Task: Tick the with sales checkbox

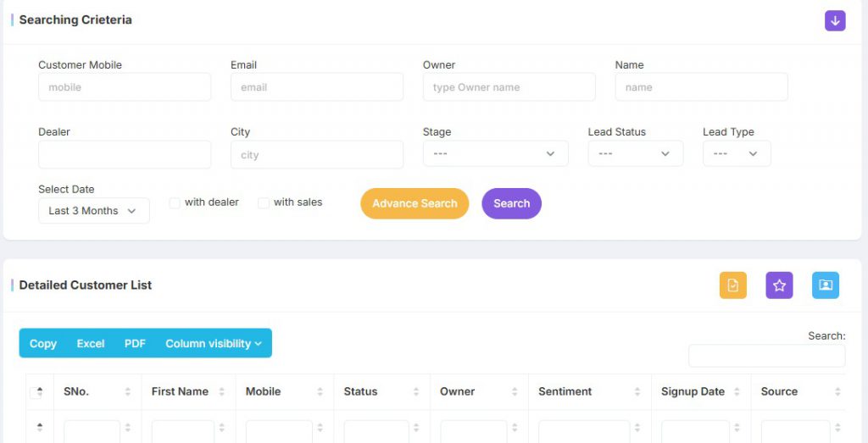Action: 264,203
